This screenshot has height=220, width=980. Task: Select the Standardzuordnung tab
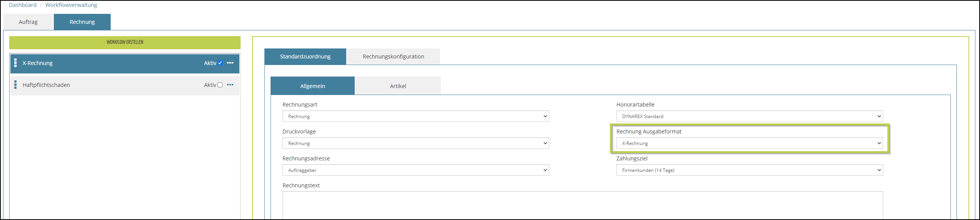pyautogui.click(x=305, y=57)
